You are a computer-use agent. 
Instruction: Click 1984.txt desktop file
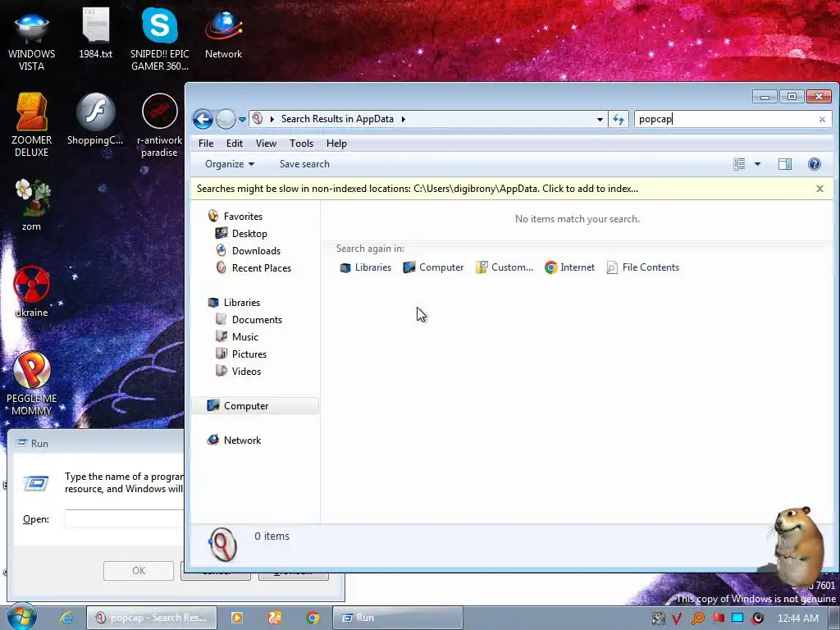tap(95, 34)
